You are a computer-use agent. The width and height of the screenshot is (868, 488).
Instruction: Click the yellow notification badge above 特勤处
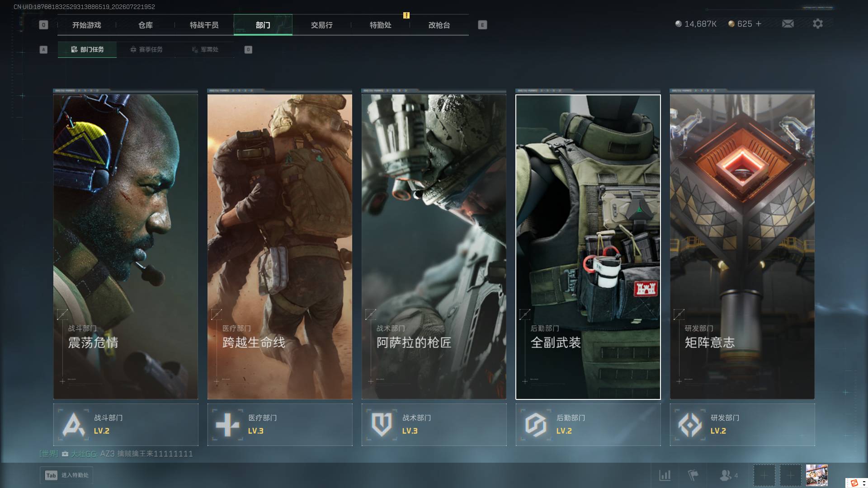(406, 15)
